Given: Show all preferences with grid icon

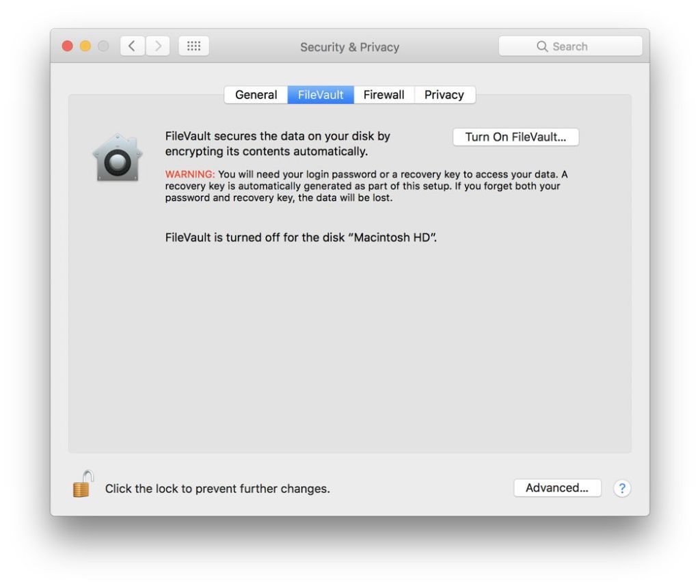Looking at the screenshot, I should click(x=193, y=46).
